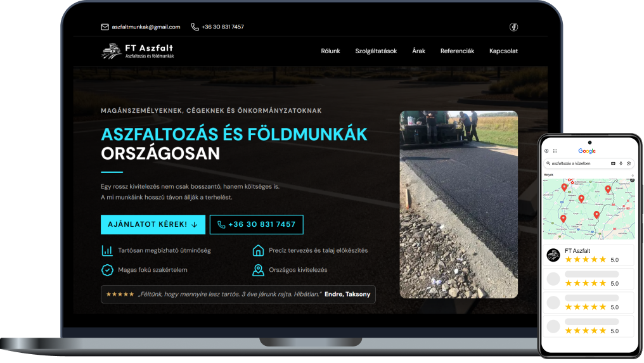This screenshot has height=363, width=644.
Task: Open the apps grid icon on the phone
Action: pos(555,151)
